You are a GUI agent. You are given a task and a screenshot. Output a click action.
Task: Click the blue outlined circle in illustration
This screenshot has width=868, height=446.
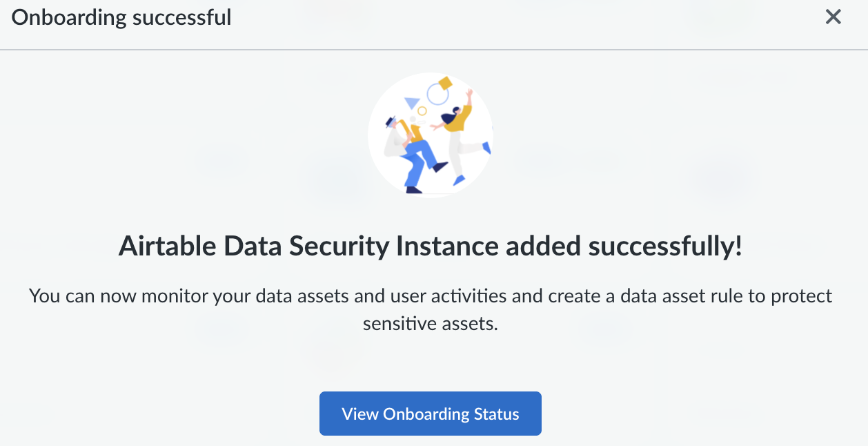pyautogui.click(x=437, y=93)
